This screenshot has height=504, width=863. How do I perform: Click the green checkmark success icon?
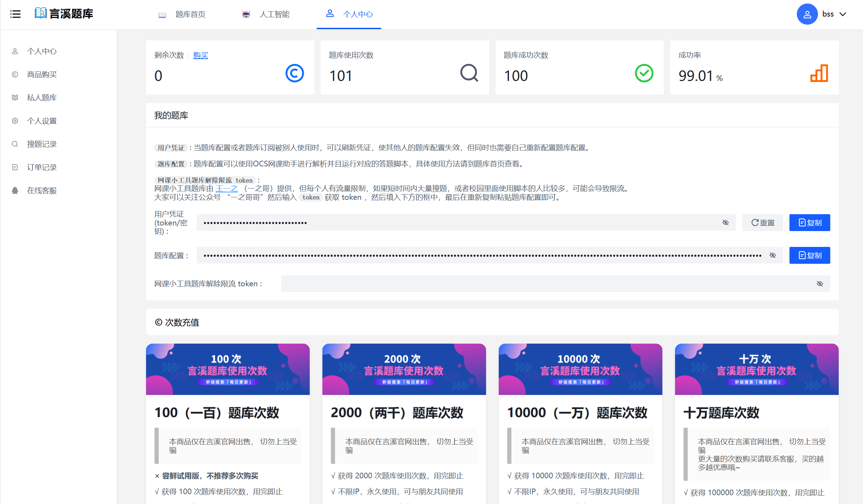tap(644, 73)
